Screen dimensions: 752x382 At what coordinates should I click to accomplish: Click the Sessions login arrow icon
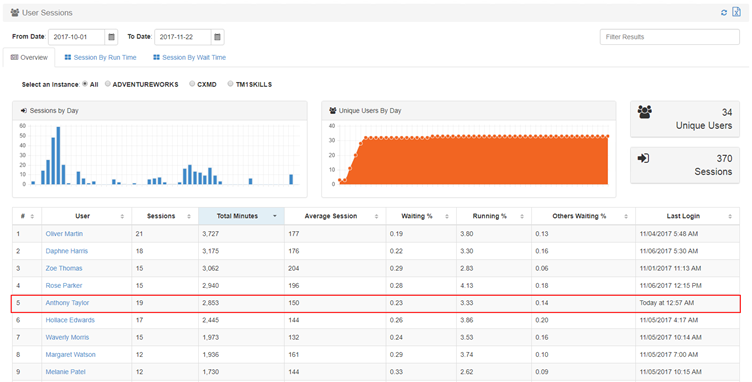(x=643, y=158)
